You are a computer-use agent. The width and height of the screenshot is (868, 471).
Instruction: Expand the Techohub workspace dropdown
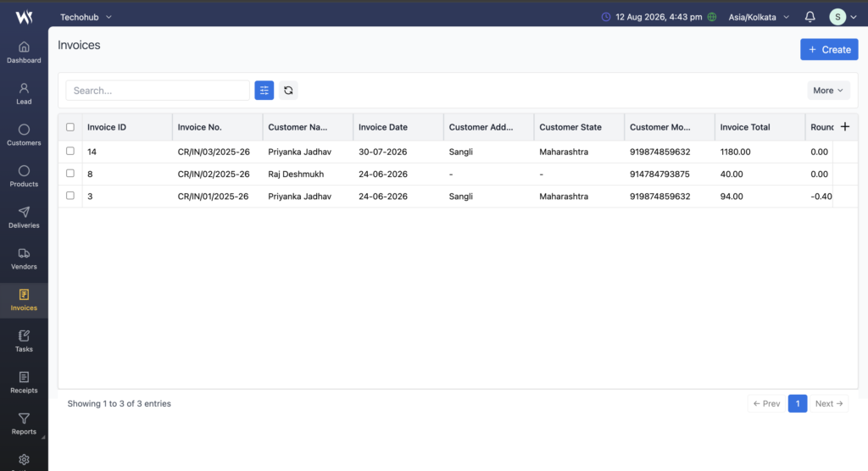(86, 17)
